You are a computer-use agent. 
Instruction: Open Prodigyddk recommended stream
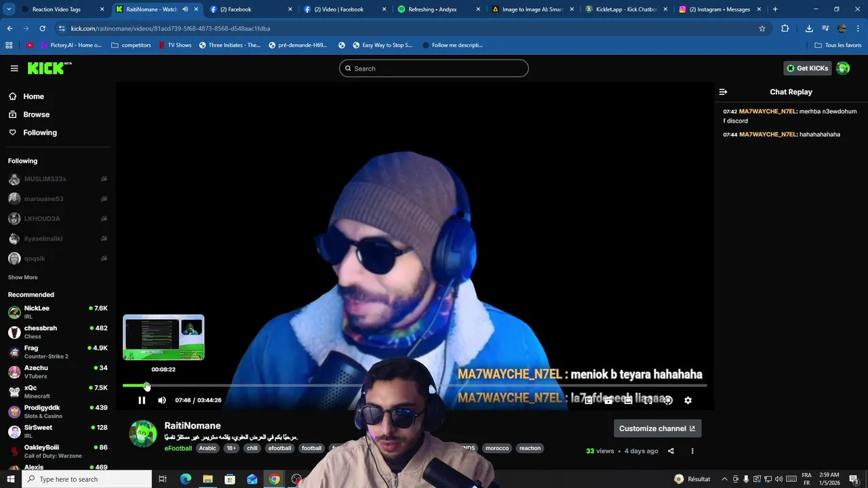[58, 411]
